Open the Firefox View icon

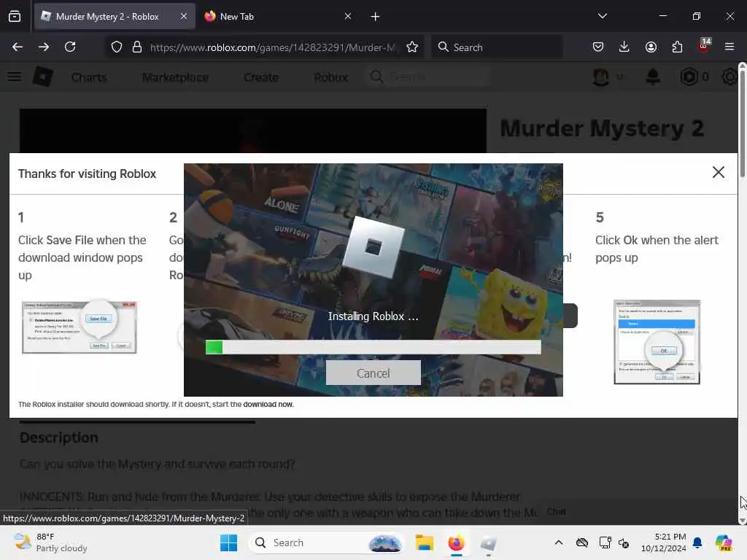[15, 17]
